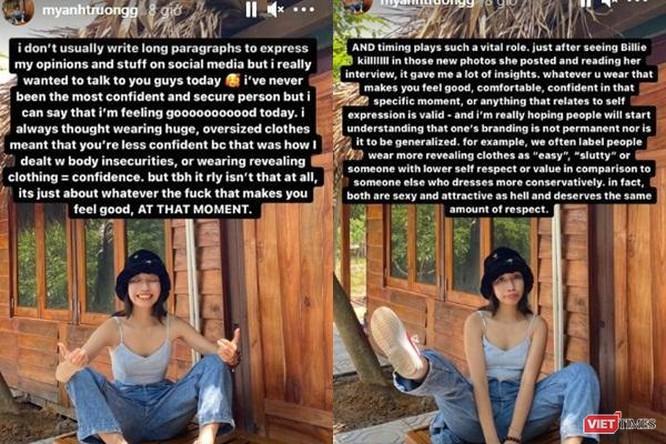Expand more options dots on right story
Image resolution: width=666 pixels, height=444 pixels.
638,2
